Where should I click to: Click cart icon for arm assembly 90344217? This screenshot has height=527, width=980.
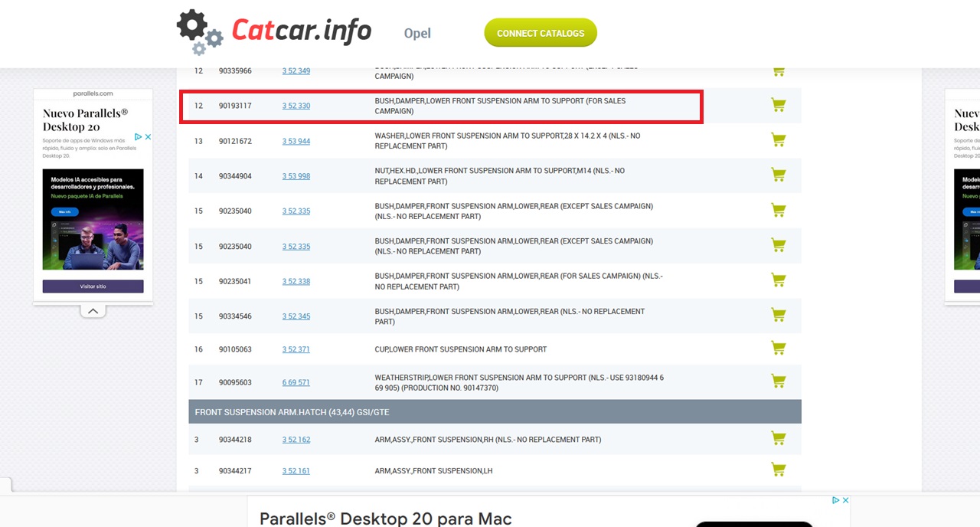[x=778, y=470]
